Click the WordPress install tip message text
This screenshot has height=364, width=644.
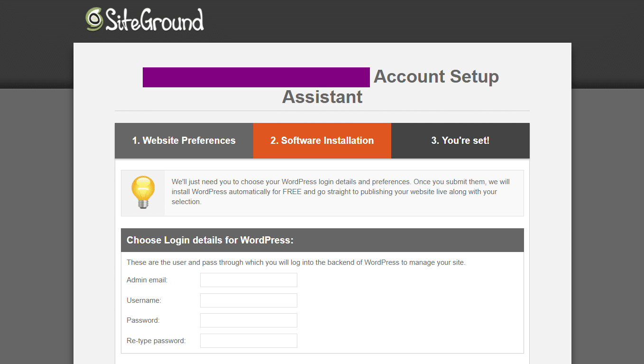(340, 192)
